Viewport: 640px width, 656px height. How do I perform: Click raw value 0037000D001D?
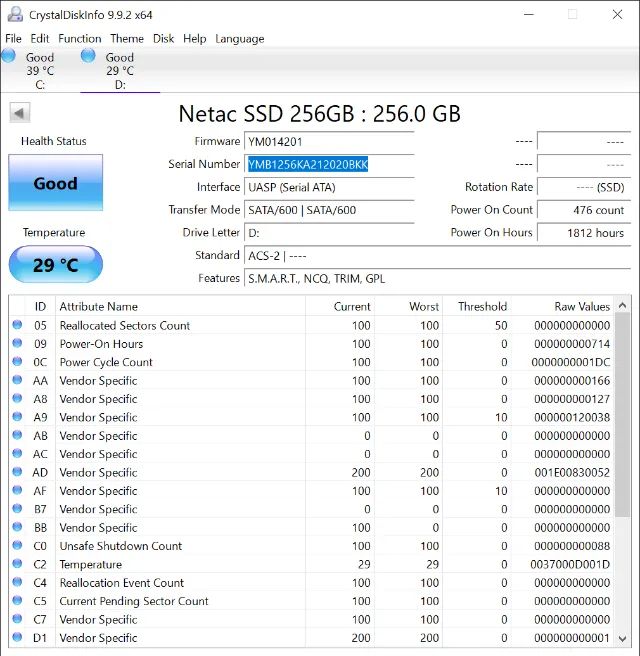pos(570,565)
